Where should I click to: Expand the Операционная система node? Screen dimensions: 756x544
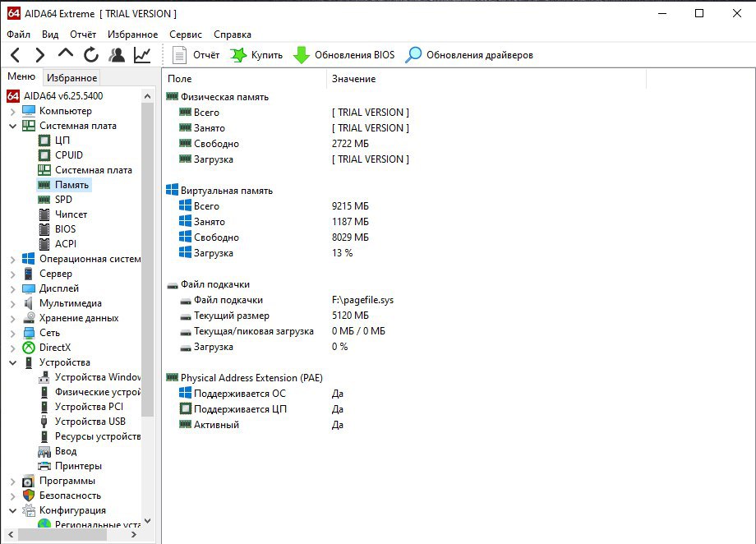click(x=12, y=260)
